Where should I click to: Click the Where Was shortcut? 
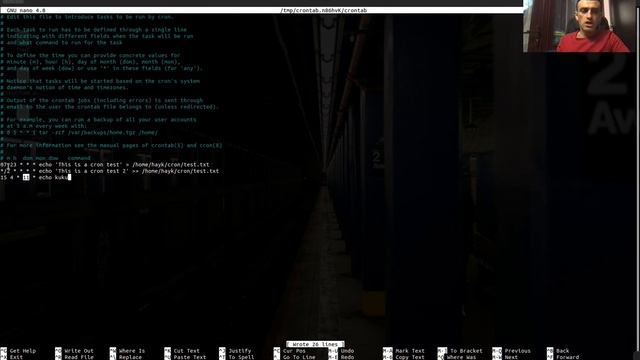tap(457, 357)
